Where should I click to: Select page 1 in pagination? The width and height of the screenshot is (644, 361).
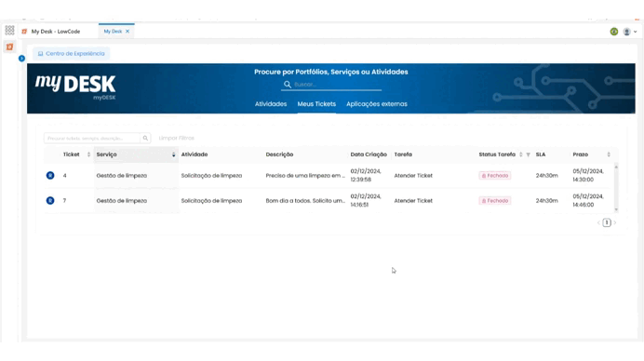coord(607,222)
